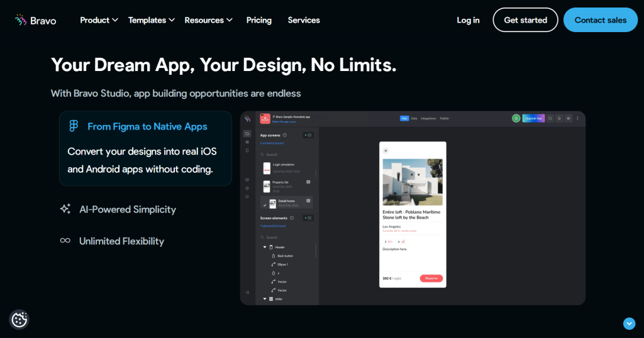Click the Get started button
The height and width of the screenshot is (338, 644).
525,19
